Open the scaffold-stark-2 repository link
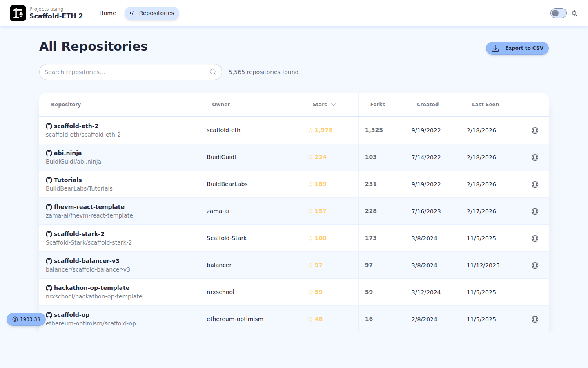The height and width of the screenshot is (368, 588). (x=79, y=234)
